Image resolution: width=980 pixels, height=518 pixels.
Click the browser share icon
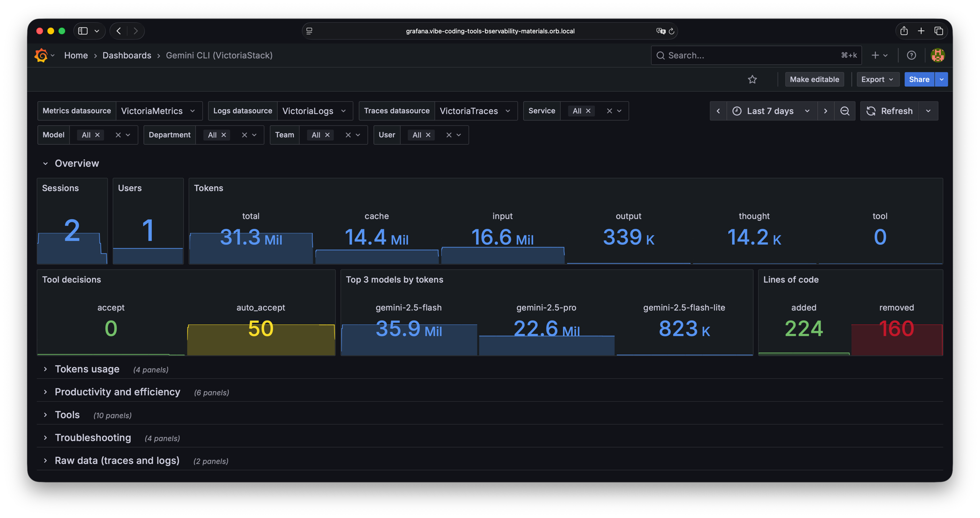(904, 31)
